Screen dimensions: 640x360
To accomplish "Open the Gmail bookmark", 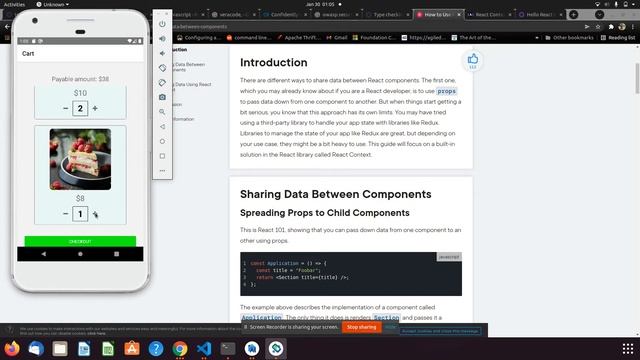I will 337,38.
